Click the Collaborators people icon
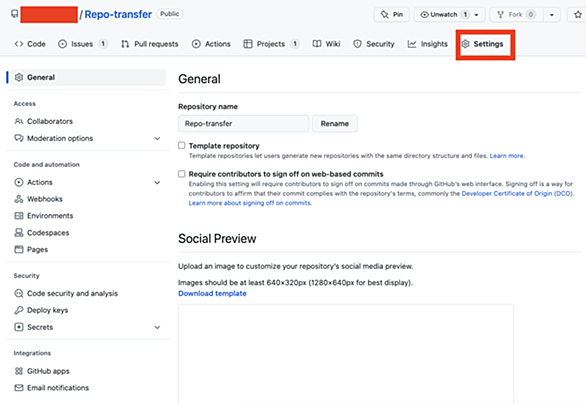The width and height of the screenshot is (586, 404). pos(19,121)
